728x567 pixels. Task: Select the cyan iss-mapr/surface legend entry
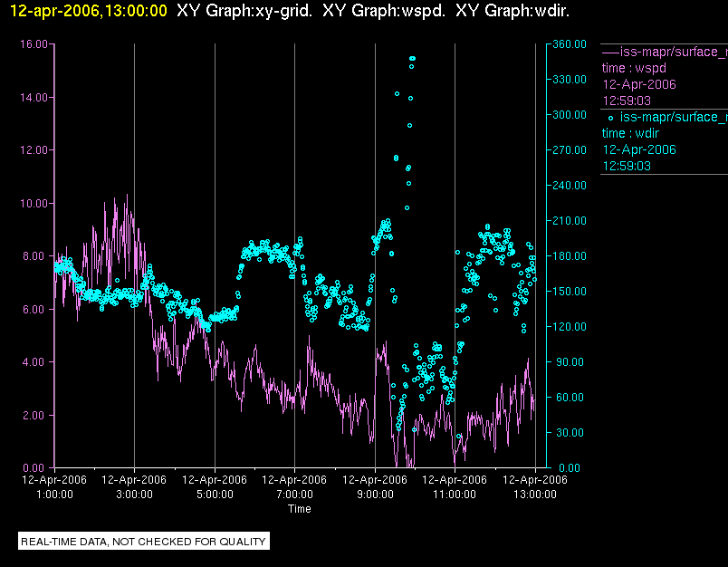[x=667, y=117]
